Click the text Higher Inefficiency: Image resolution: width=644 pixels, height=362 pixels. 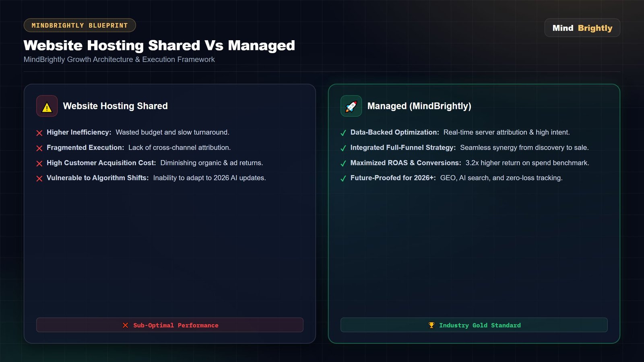point(79,132)
